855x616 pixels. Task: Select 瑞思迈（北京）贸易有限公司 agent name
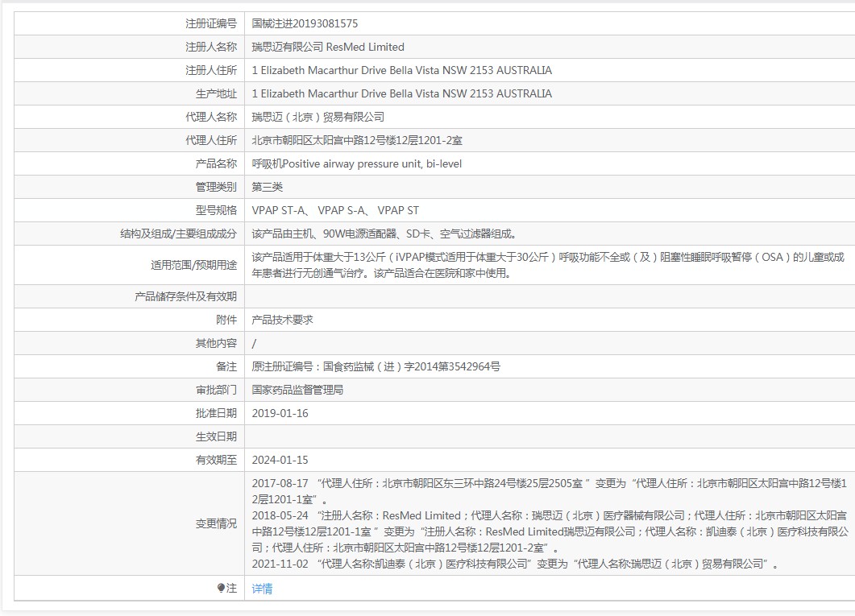point(318,117)
